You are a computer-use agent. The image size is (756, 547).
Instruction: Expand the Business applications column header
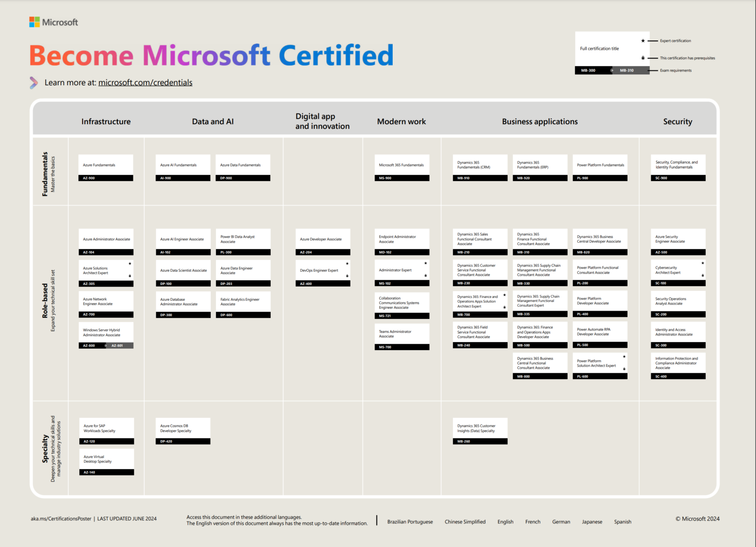pos(539,121)
